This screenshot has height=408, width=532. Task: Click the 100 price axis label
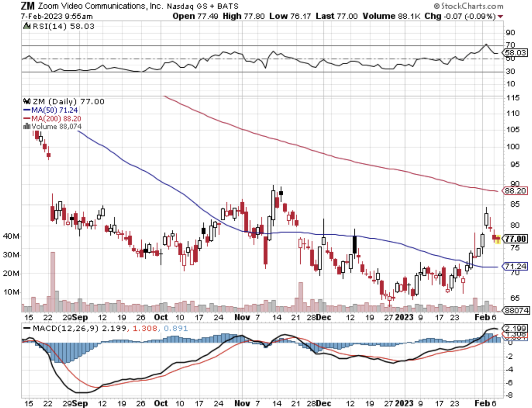click(x=513, y=147)
